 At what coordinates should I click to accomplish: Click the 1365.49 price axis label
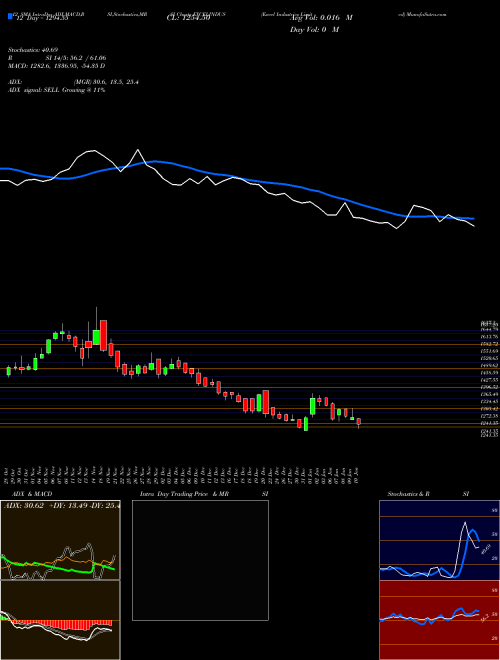pos(489,394)
